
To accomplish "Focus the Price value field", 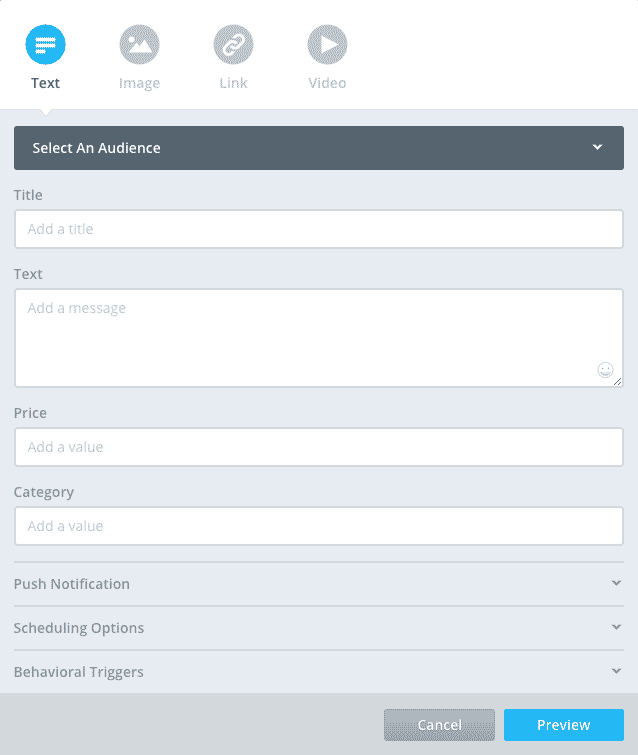I will 319,447.
